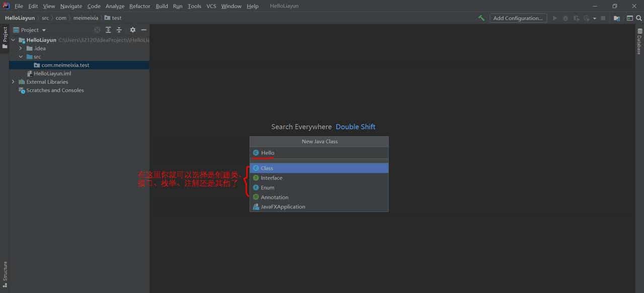Expand External Libraries in the project tree
Screen dimensions: 644x293
coord(13,81)
